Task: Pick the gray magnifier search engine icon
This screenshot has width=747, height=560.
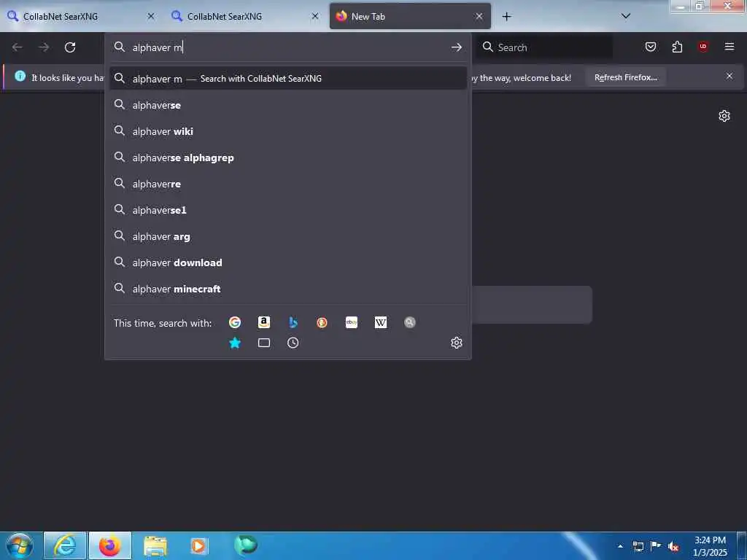Action: pos(410,322)
